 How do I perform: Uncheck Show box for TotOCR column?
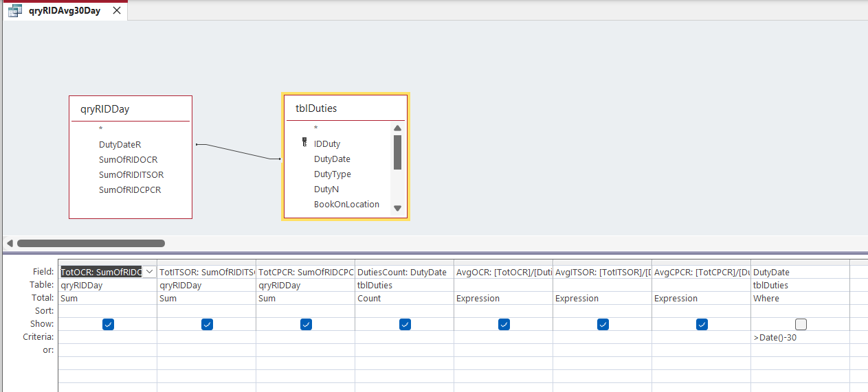pyautogui.click(x=108, y=324)
